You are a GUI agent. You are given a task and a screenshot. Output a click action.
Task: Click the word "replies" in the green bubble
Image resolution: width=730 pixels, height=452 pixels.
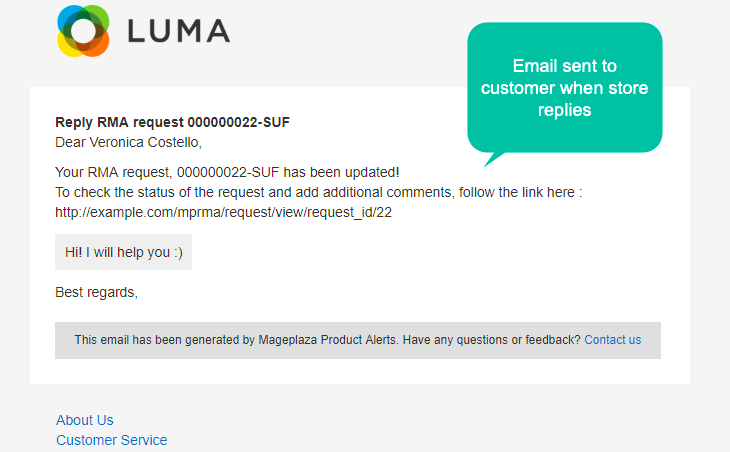pos(565,110)
